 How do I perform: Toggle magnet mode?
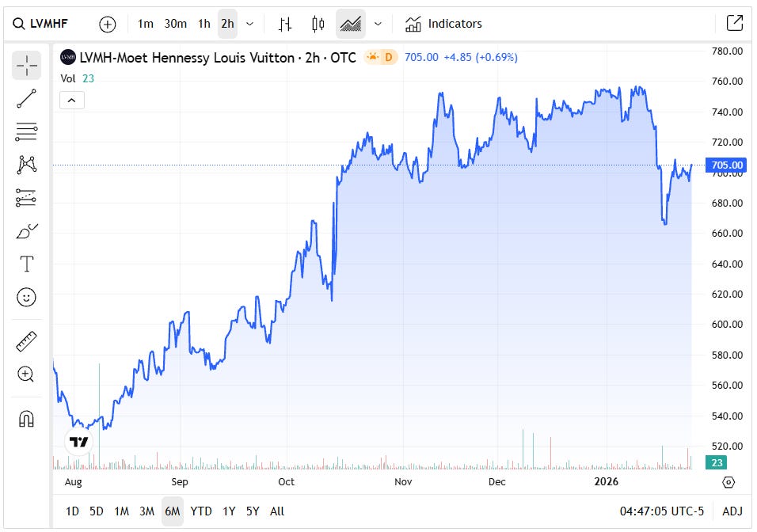pyautogui.click(x=27, y=419)
